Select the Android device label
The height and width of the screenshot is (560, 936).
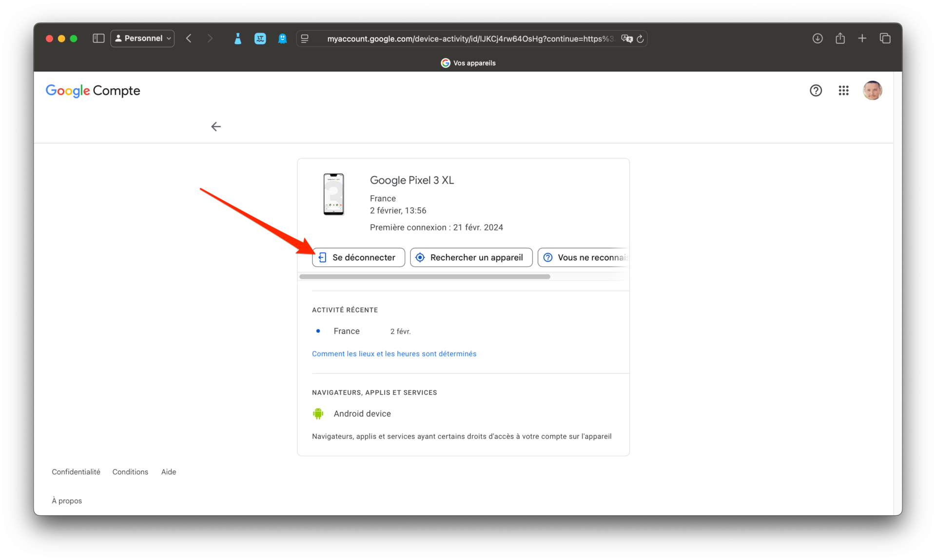[x=362, y=414]
